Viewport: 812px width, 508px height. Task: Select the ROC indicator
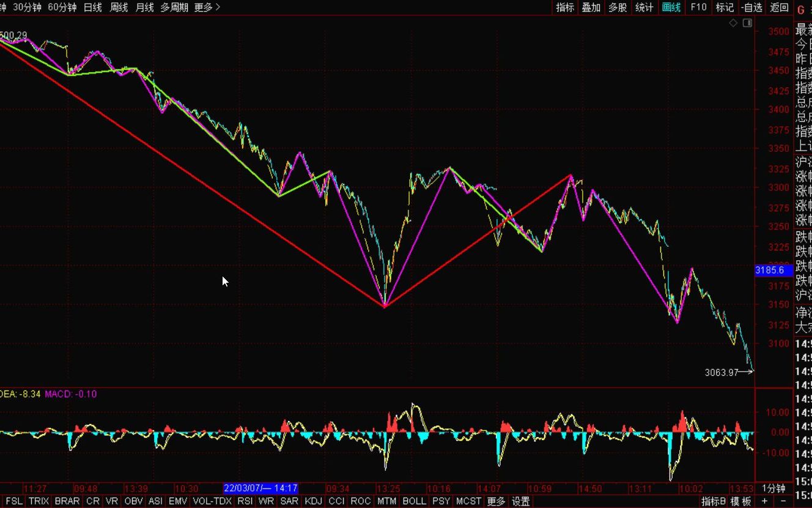[x=361, y=501]
